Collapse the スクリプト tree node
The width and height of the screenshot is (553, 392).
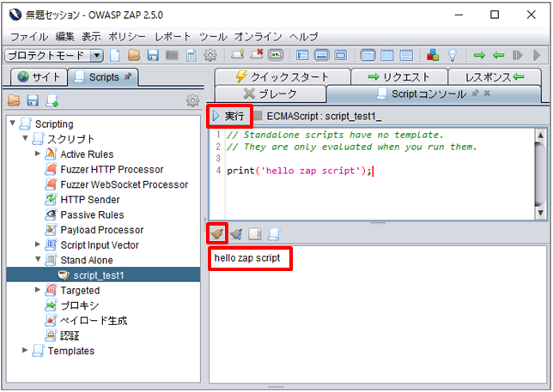click(x=26, y=138)
